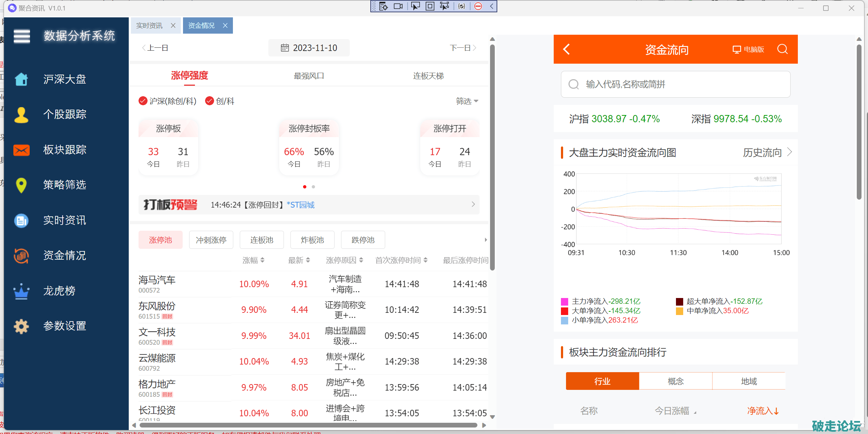Open 沪深大盘 via the house icon
Screen dimensions: 868x434
click(x=21, y=79)
